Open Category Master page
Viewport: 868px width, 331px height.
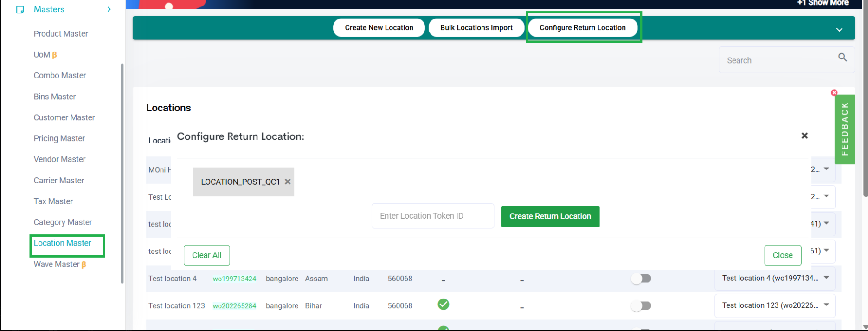[63, 222]
